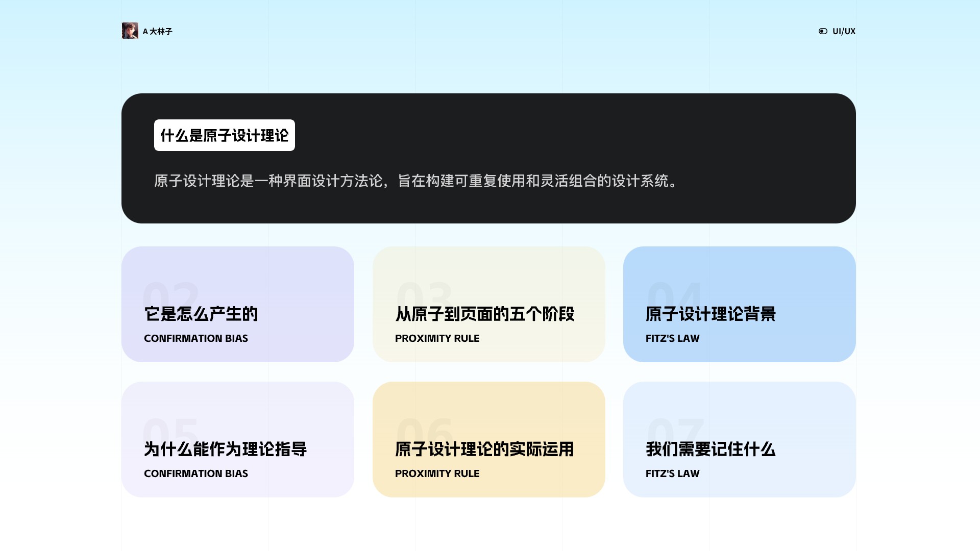Click the FITZ'S LAW label on blue card

pos(673,338)
